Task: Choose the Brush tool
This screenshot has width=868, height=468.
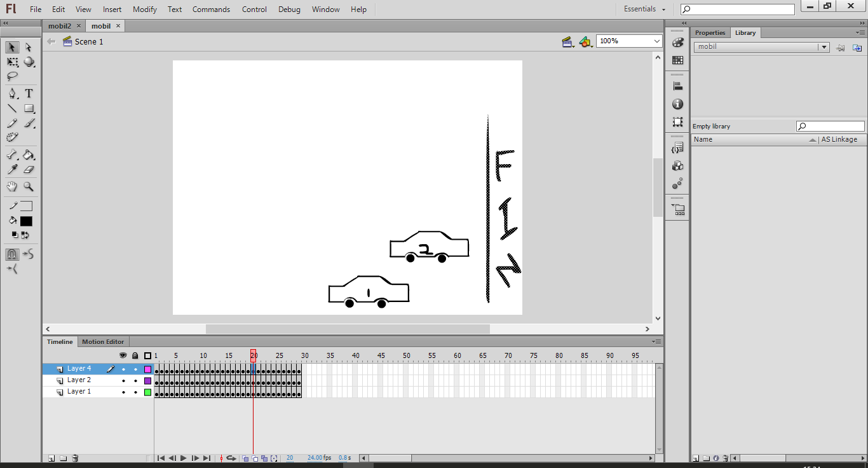Action: [x=28, y=123]
